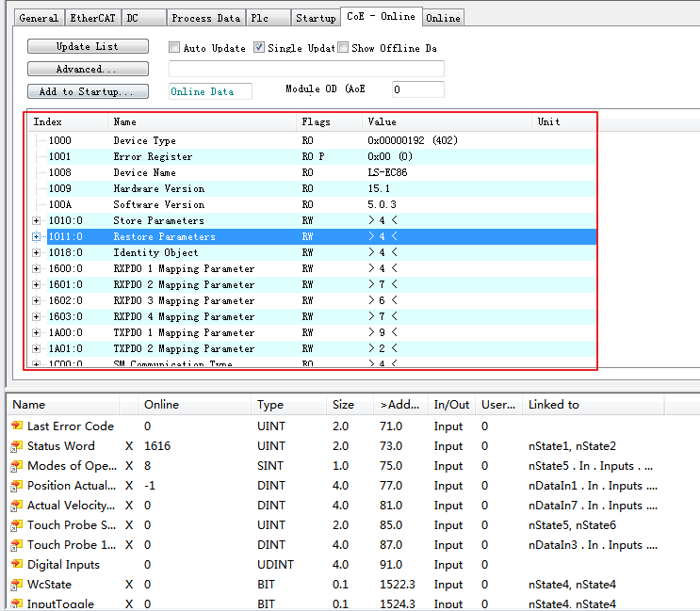Expand the 1A00:0 TXPDO 1 Mapping node
The height and width of the screenshot is (611, 700).
point(36,332)
